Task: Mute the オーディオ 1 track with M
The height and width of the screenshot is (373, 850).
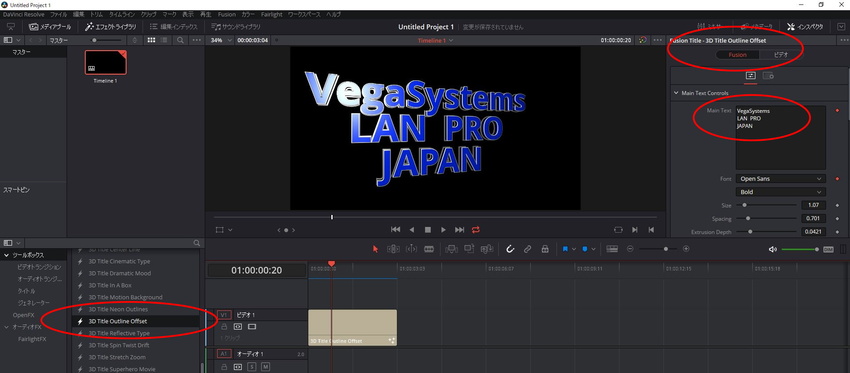Action: coord(266,367)
